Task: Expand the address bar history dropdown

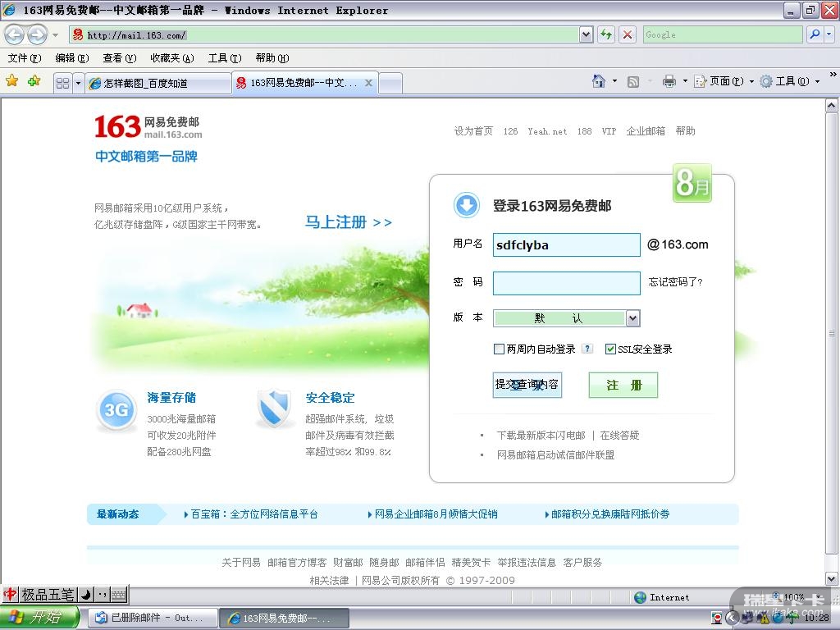Action: click(586, 34)
